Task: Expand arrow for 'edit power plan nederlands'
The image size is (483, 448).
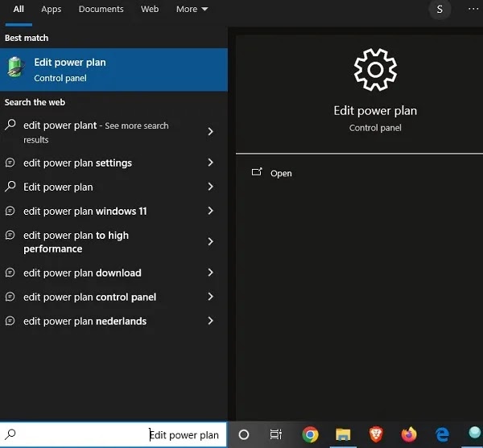Action: 210,321
